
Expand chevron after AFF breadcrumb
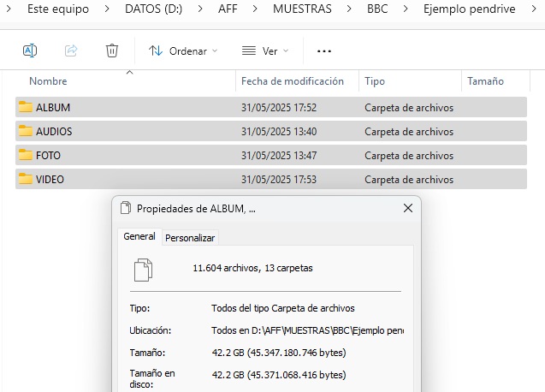point(255,9)
